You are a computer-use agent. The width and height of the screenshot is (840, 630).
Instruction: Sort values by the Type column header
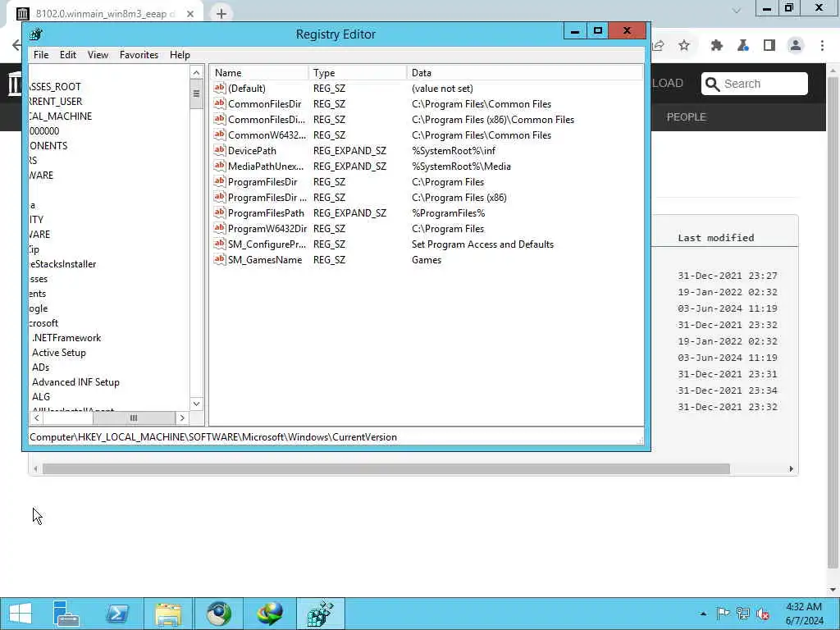[x=358, y=73]
